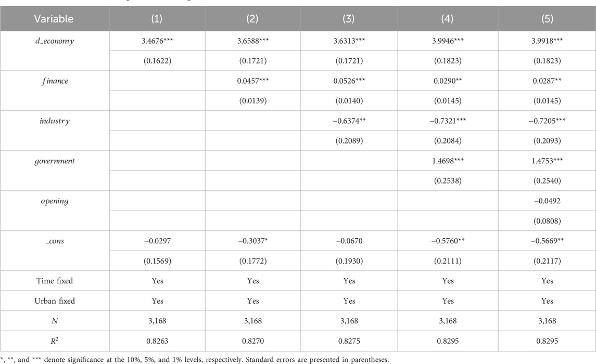The image size is (596, 364).
Task: Click R² value 0.8263
Action: click(157, 341)
